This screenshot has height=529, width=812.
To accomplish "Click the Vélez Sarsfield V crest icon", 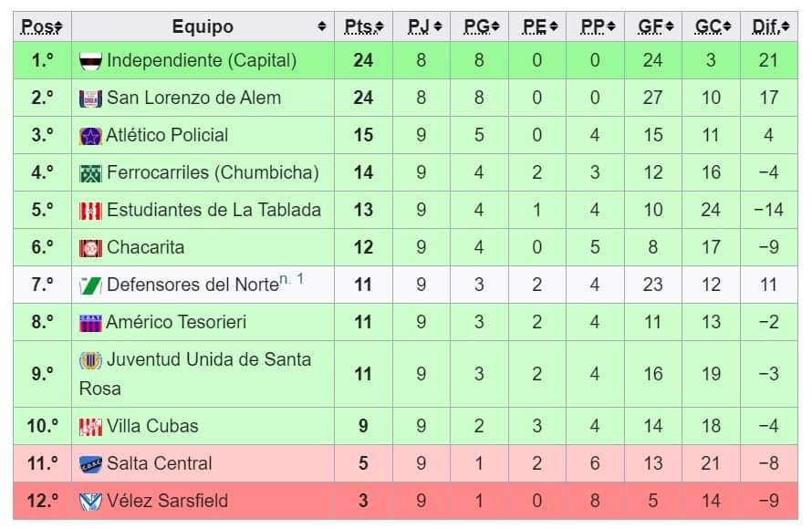I will (90, 501).
